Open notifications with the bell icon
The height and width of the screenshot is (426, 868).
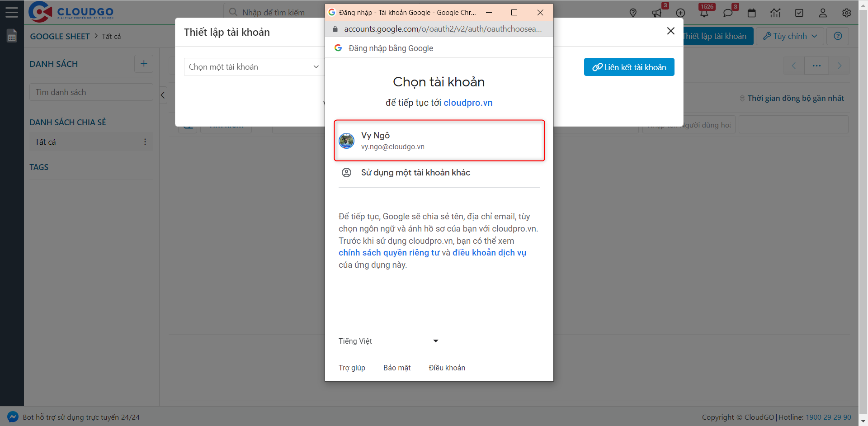click(x=704, y=13)
